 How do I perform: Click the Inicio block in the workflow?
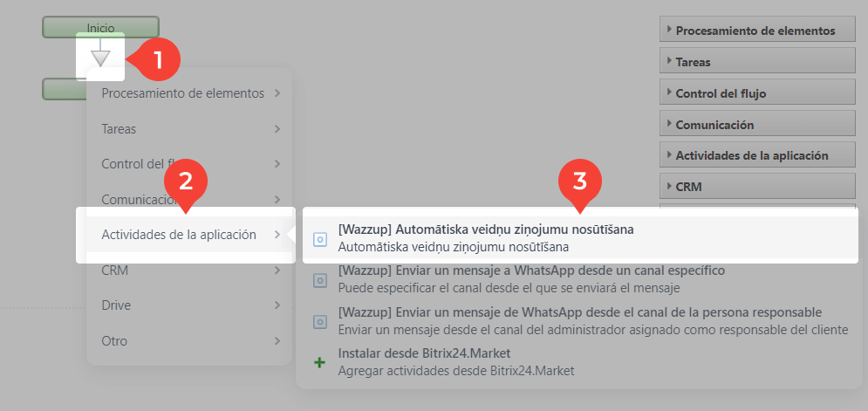pyautogui.click(x=100, y=28)
